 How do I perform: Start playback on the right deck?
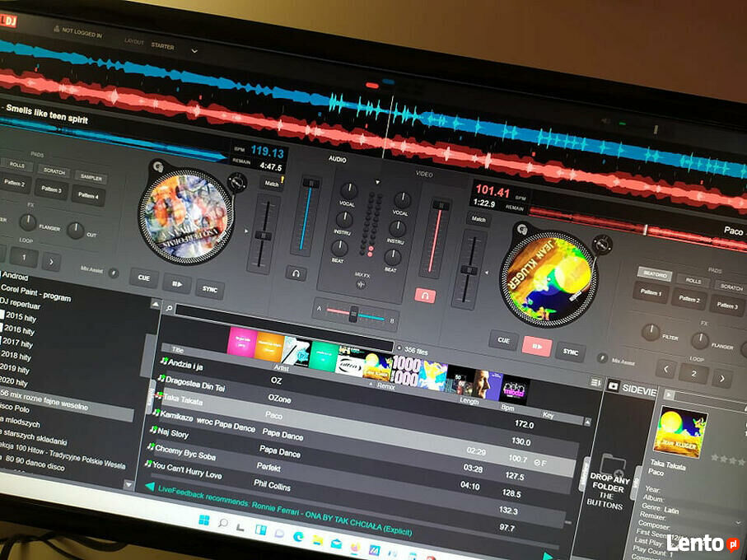[536, 346]
